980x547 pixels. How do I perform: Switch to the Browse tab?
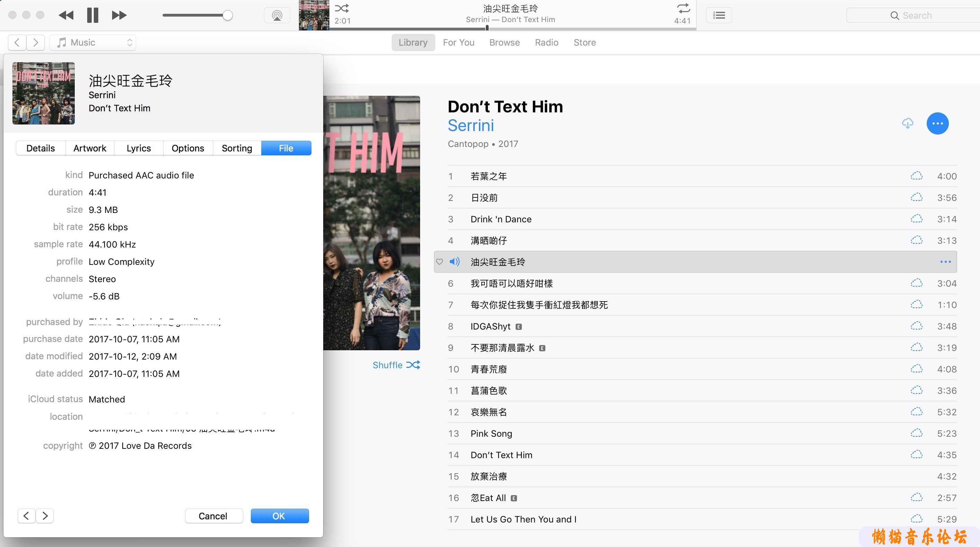[x=505, y=42]
